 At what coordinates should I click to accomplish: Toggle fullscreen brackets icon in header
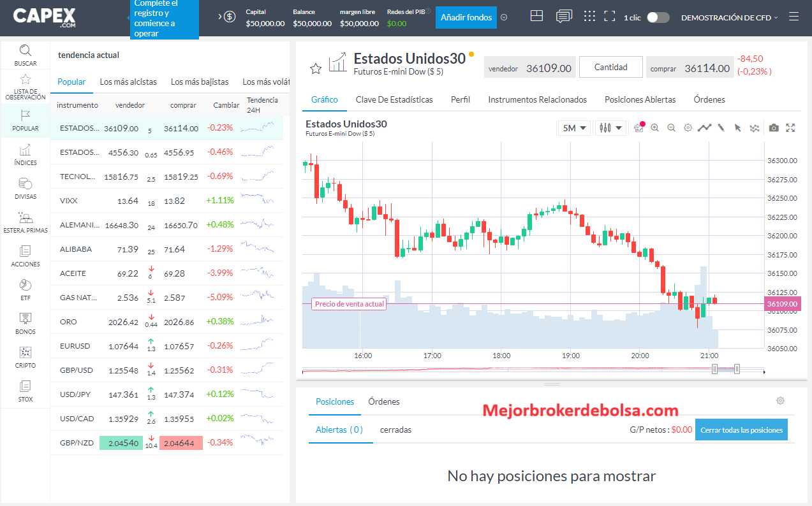point(610,17)
